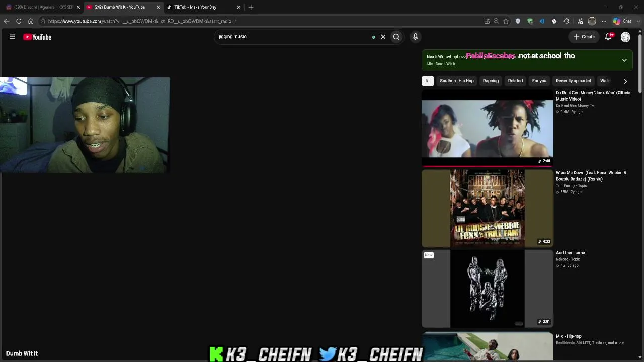Add this page to favorites star

(506, 21)
